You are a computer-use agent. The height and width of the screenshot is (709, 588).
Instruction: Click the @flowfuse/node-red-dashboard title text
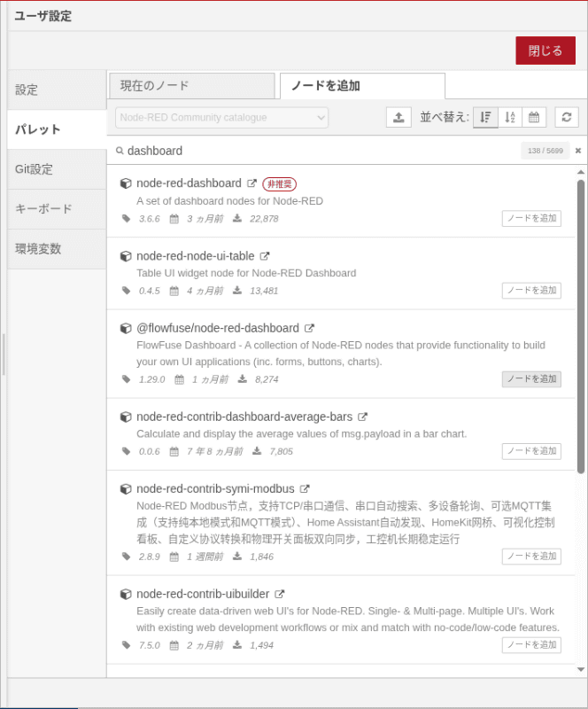tap(218, 328)
